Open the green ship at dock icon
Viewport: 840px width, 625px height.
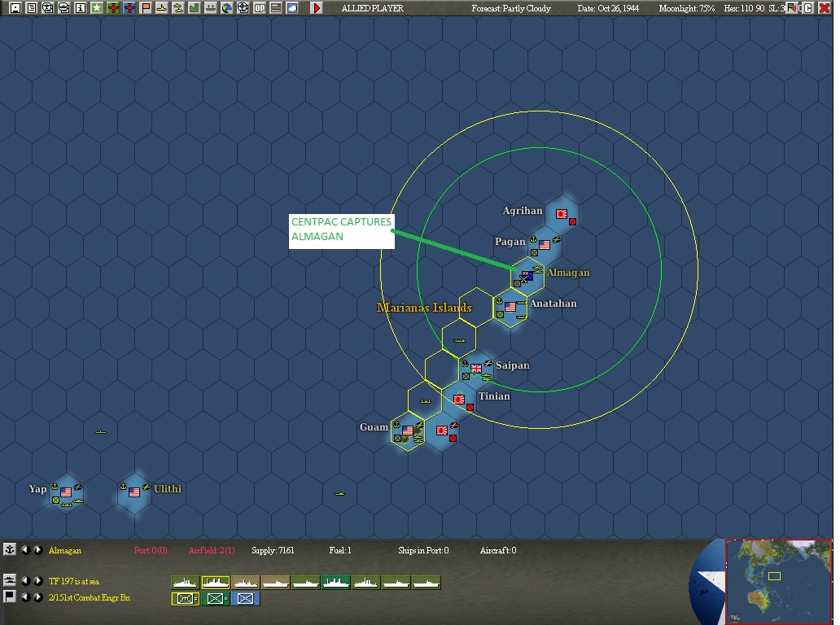pos(211,8)
